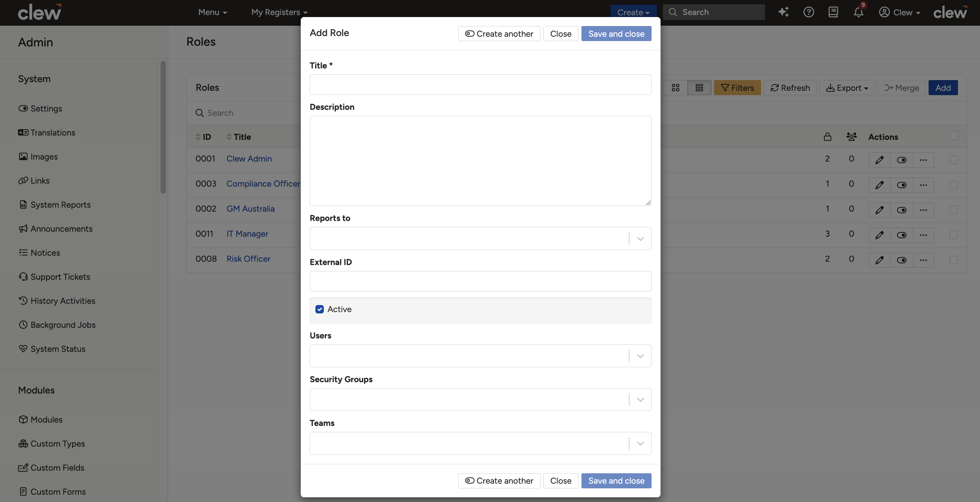Expand the Teams dropdown
Screen dimensions: 980x502
pyautogui.click(x=640, y=444)
